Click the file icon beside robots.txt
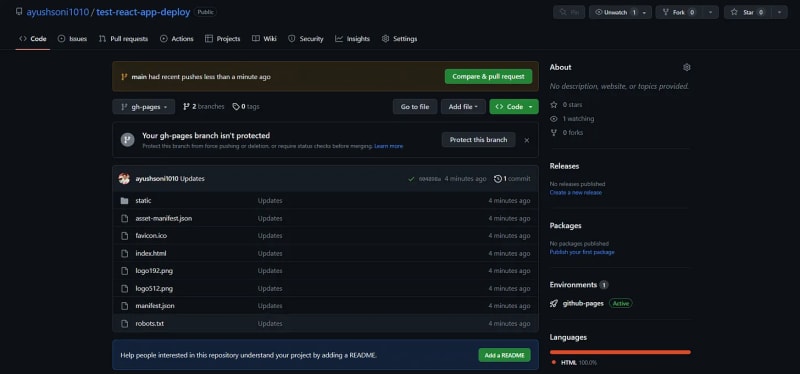This screenshot has height=374, width=800. tap(124, 323)
